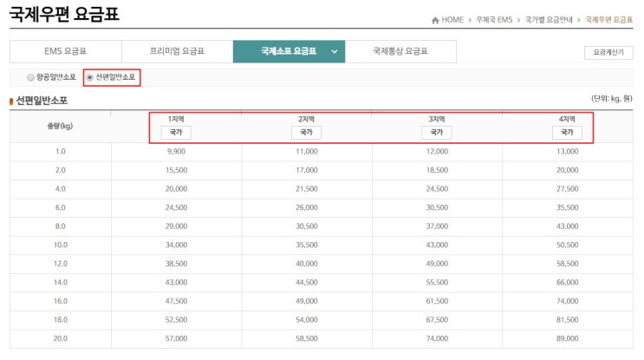Image resolution: width=644 pixels, height=360 pixels.
Task: Select the 항공일반소포 radio button
Action: [x=30, y=77]
